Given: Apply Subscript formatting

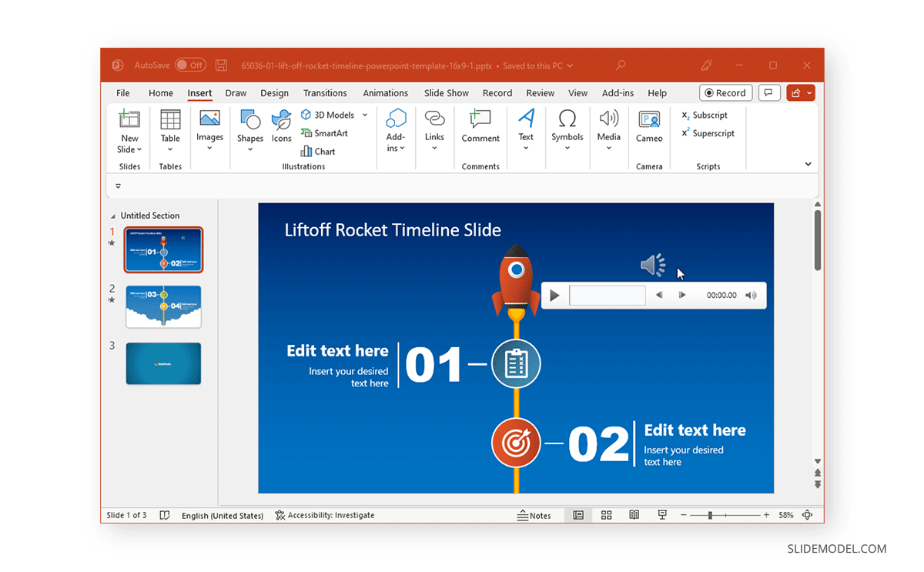Looking at the screenshot, I should [x=706, y=114].
